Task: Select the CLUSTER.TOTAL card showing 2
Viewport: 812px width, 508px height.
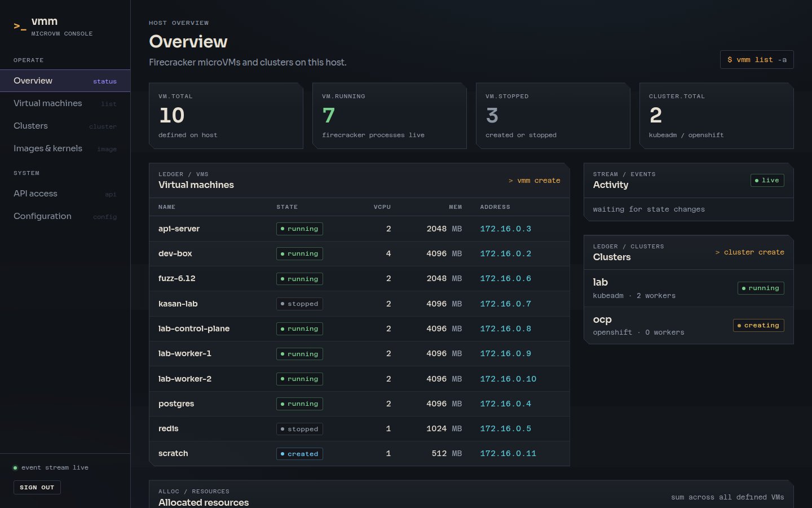Action: click(717, 116)
